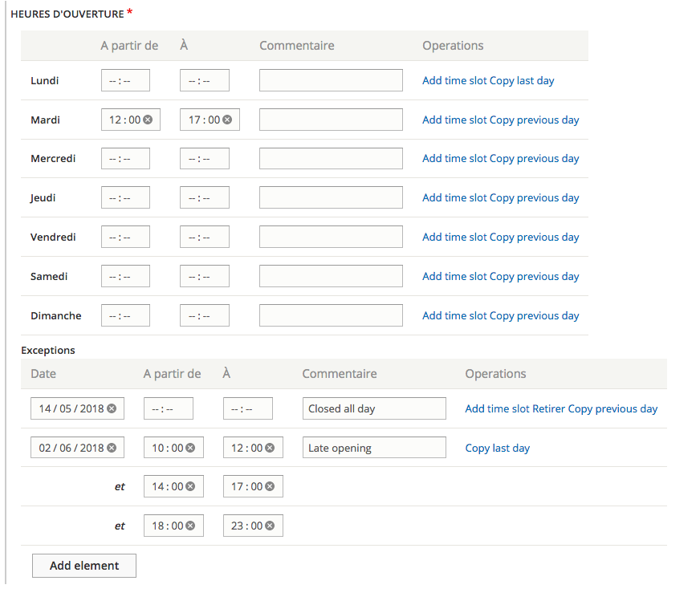Clear the 17:00 exception end time

270,486
